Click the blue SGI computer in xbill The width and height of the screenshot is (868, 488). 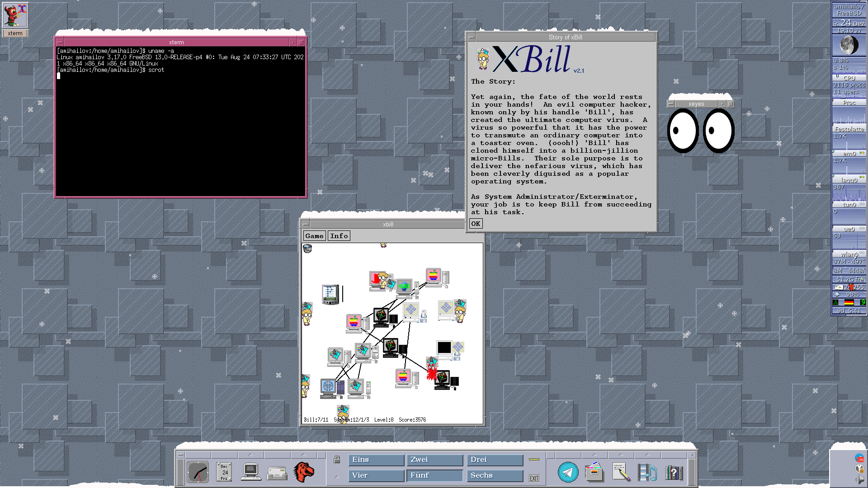(x=332, y=389)
